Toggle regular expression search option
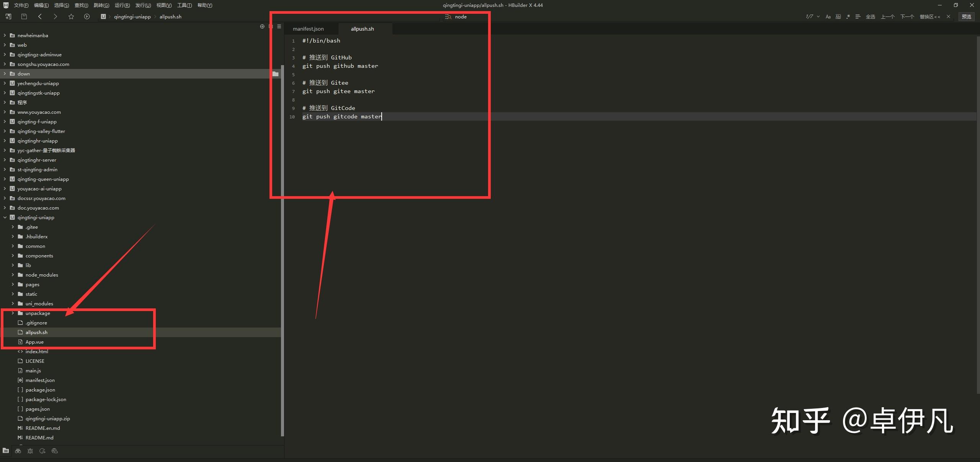This screenshot has height=462, width=980. 848,16
